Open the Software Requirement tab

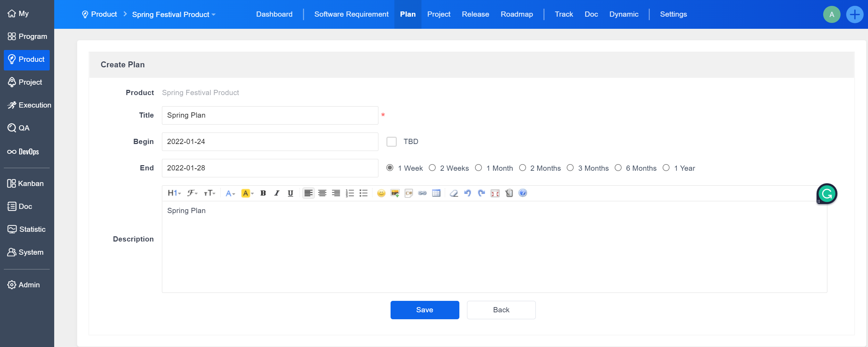351,14
